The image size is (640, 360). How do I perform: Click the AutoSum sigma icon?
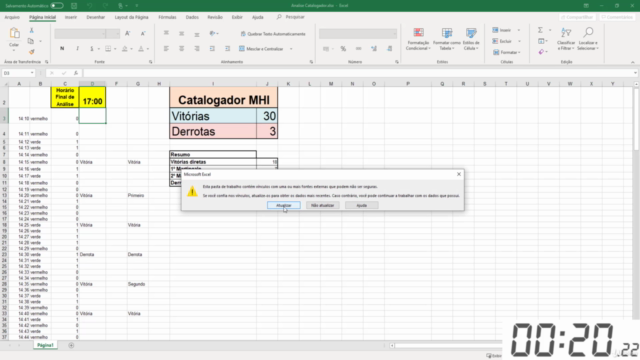[540, 30]
